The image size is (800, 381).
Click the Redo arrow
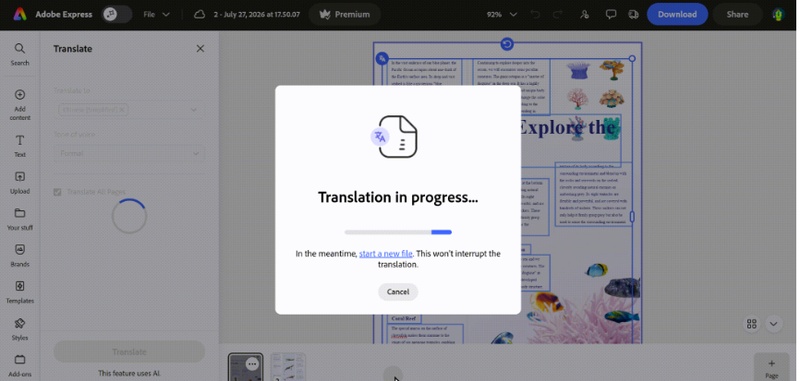[558, 14]
